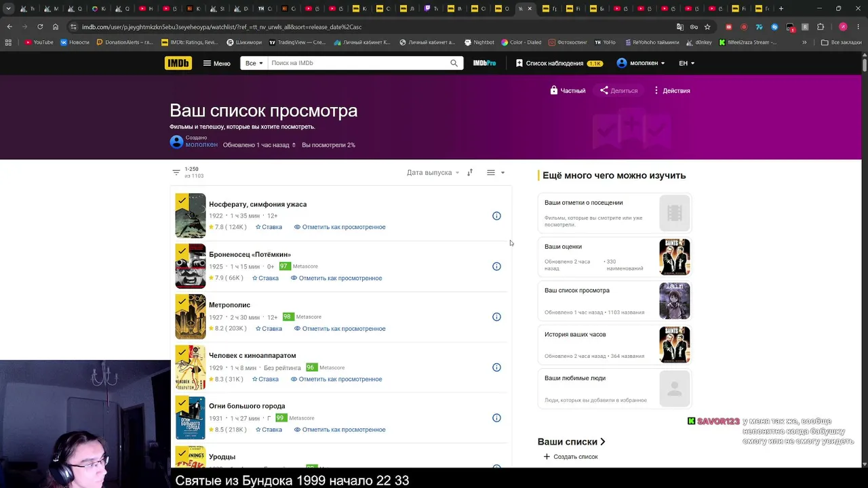Toggle watchlist ribbon on Огни большого города poster
Viewport: 868px width, 488px height.
182,403
